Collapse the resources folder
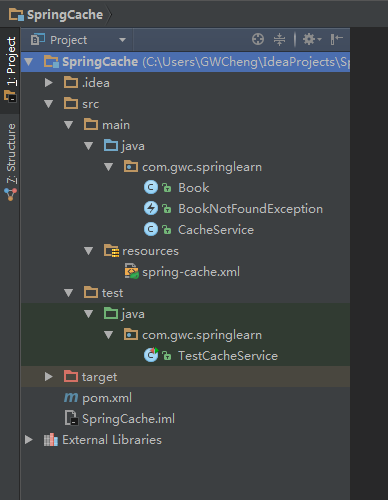The height and width of the screenshot is (500, 388). point(89,251)
